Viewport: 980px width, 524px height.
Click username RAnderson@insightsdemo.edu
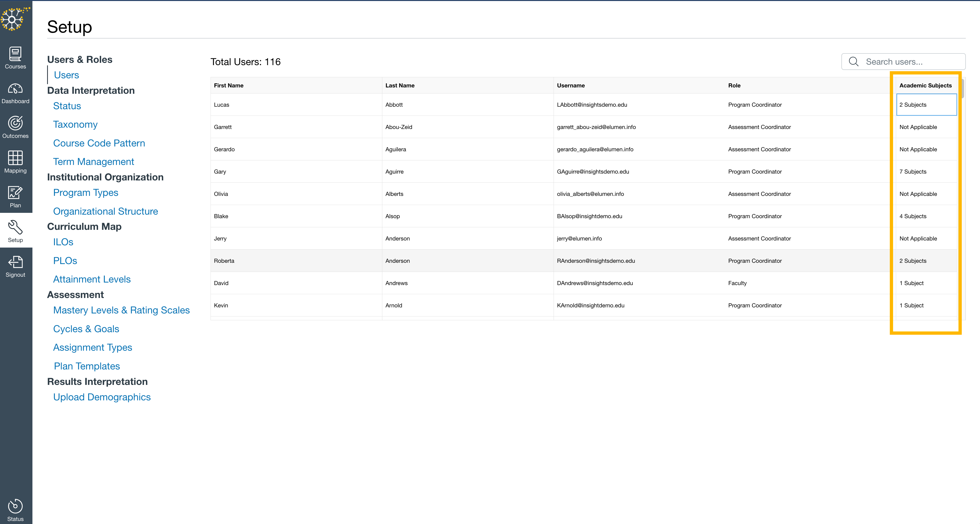pyautogui.click(x=596, y=261)
